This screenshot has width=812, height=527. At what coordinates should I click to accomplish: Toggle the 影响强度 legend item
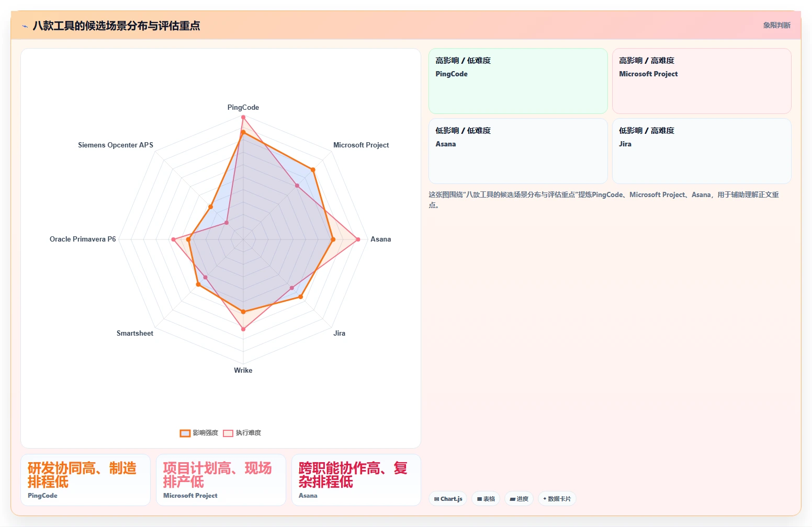[x=199, y=433]
